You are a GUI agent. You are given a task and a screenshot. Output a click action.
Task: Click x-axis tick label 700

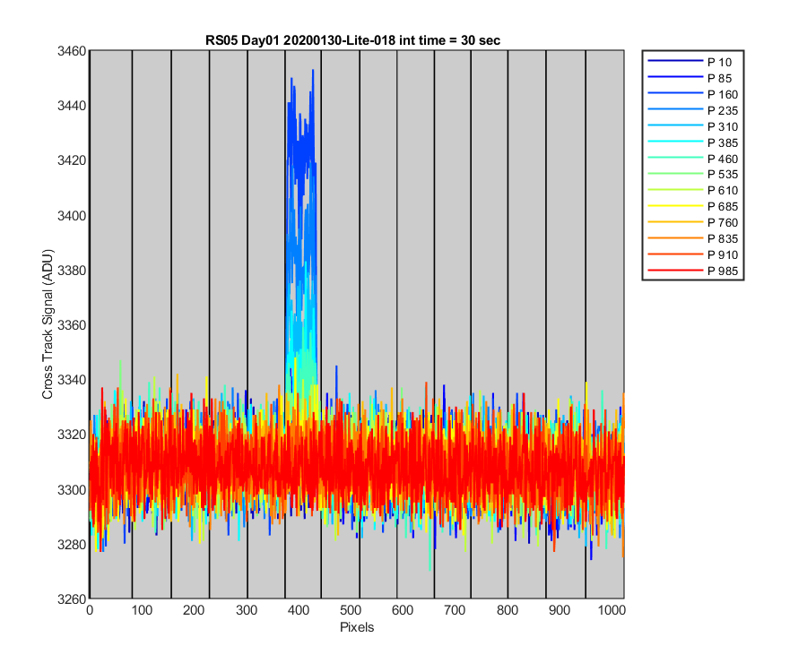click(x=455, y=610)
